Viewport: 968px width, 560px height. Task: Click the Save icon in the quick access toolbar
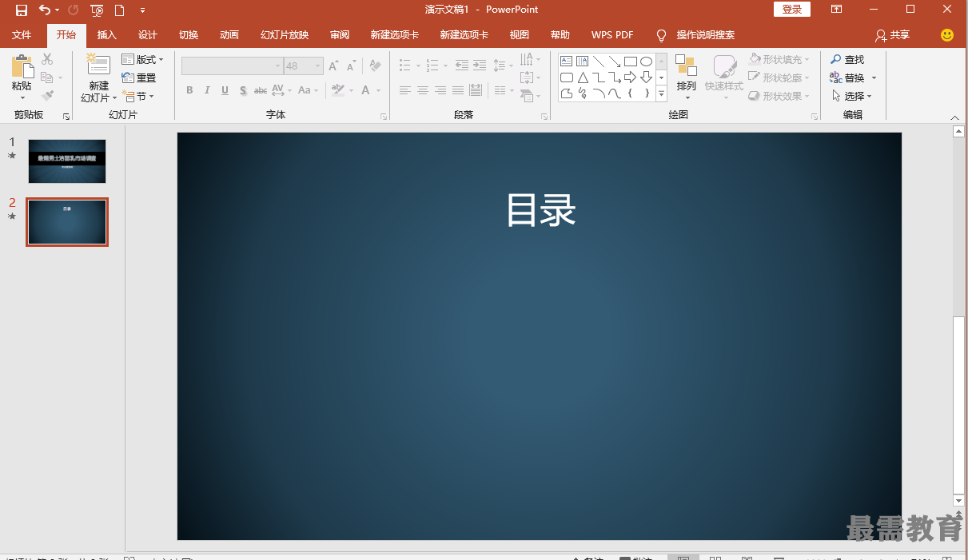22,10
